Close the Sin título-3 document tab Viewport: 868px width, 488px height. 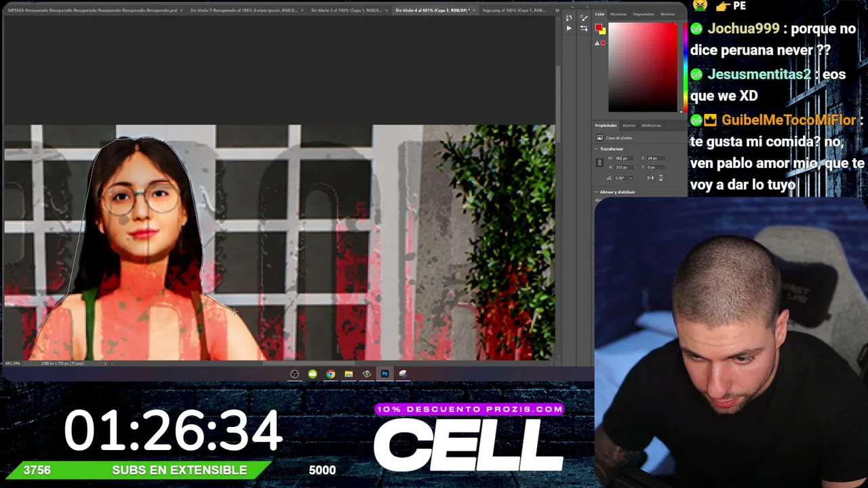388,10
